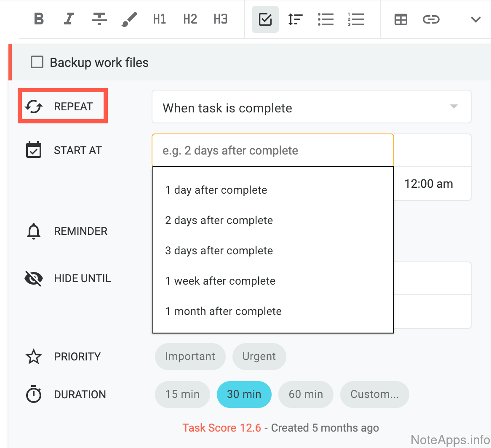Create a numbered list
This screenshot has width=491, height=448.
tap(356, 19)
